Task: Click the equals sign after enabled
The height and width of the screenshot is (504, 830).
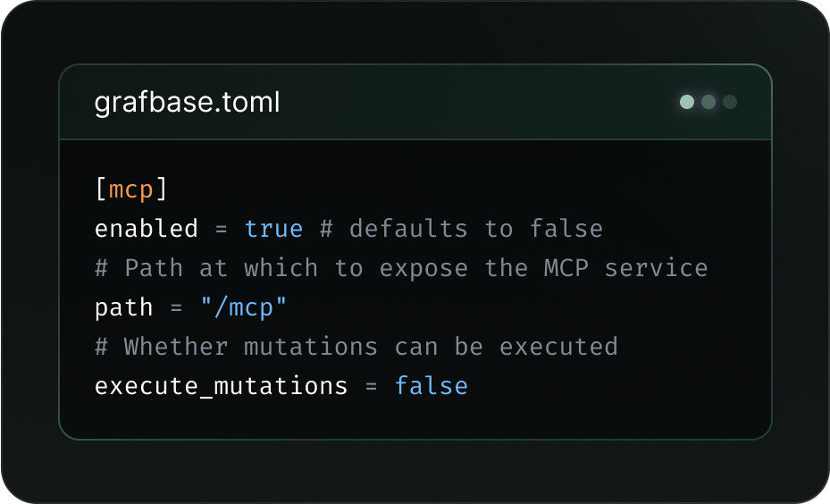Action: click(x=222, y=229)
